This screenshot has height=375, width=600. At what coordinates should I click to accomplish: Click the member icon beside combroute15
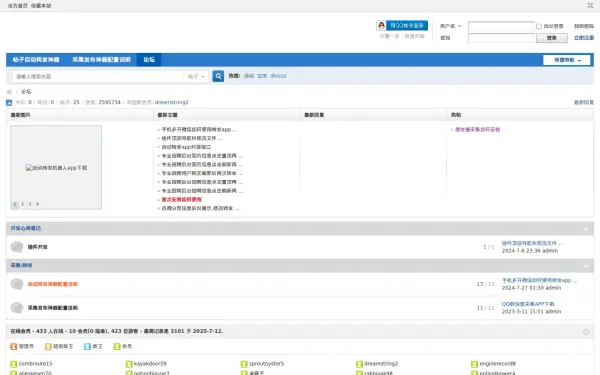14,364
